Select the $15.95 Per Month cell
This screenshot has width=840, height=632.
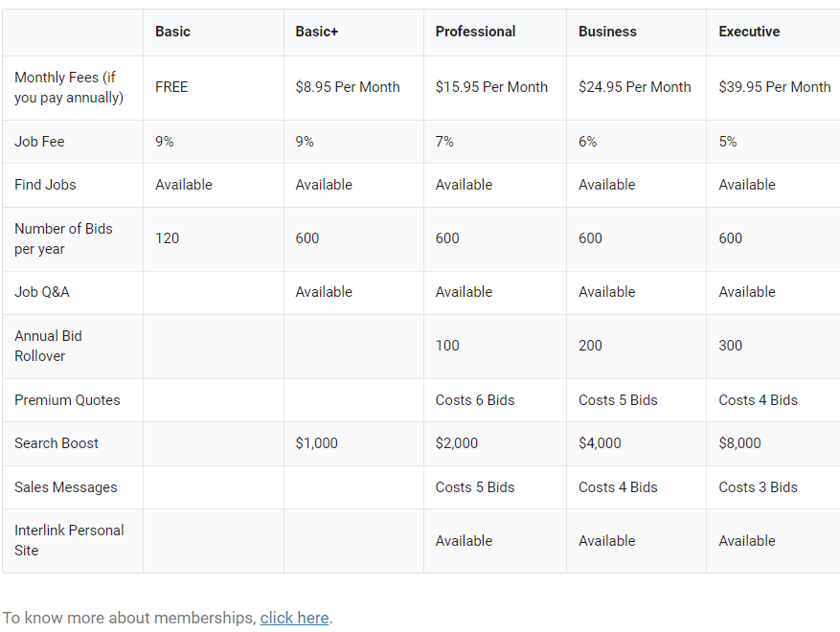pyautogui.click(x=491, y=87)
